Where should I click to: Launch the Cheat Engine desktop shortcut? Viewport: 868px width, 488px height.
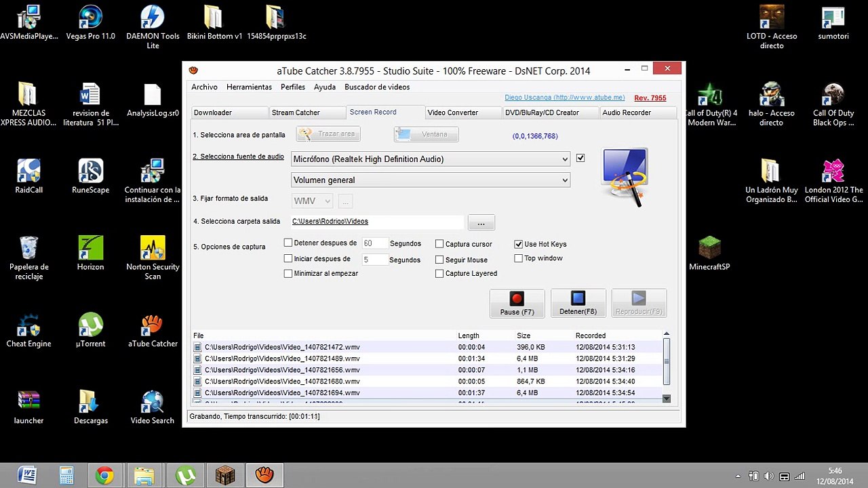click(x=28, y=331)
